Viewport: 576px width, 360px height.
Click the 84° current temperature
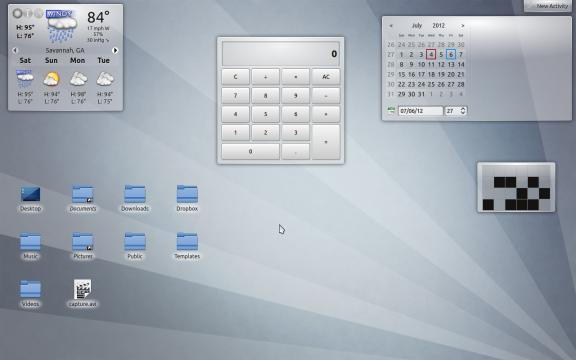pos(98,17)
